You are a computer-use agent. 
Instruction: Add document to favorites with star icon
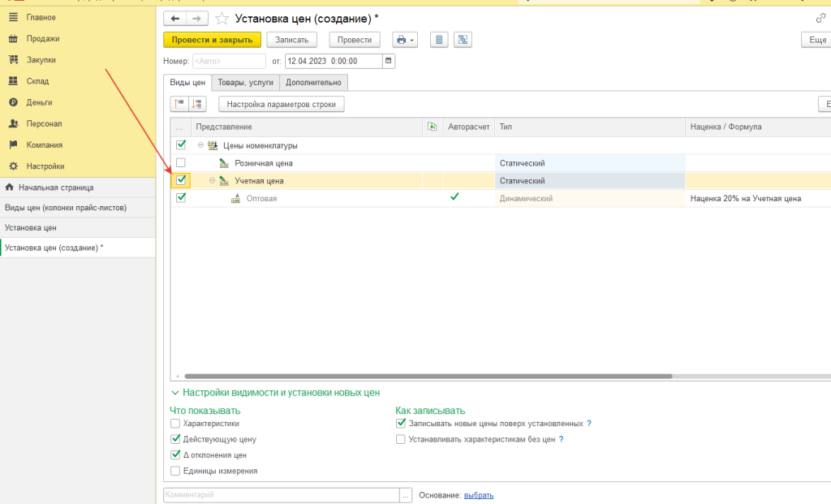[x=222, y=19]
